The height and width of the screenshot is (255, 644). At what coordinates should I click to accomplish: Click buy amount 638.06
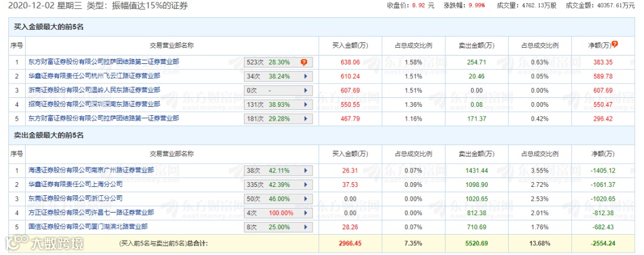click(351, 63)
